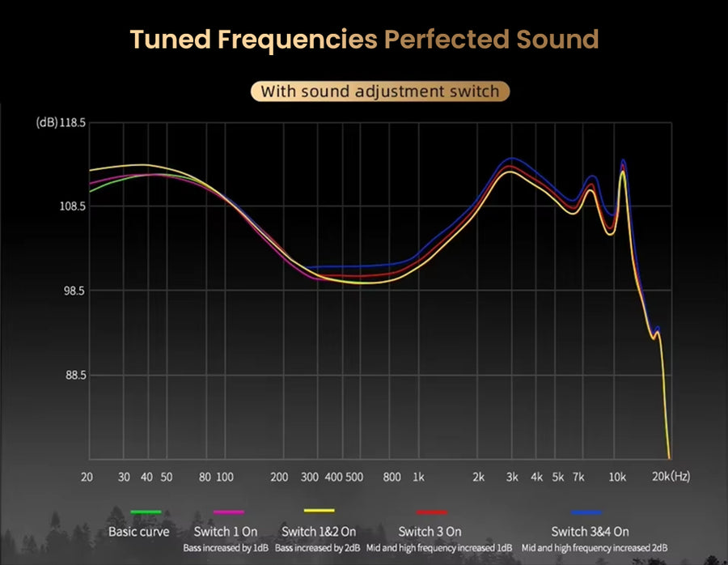The image size is (728, 565).
Task: Click 'Bass increased by 2dB' caption
Action: (317, 549)
